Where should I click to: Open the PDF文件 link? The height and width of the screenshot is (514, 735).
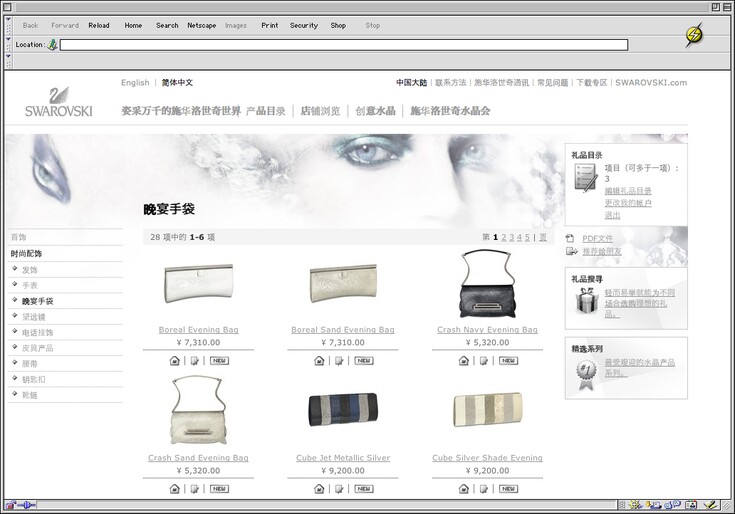click(597, 238)
